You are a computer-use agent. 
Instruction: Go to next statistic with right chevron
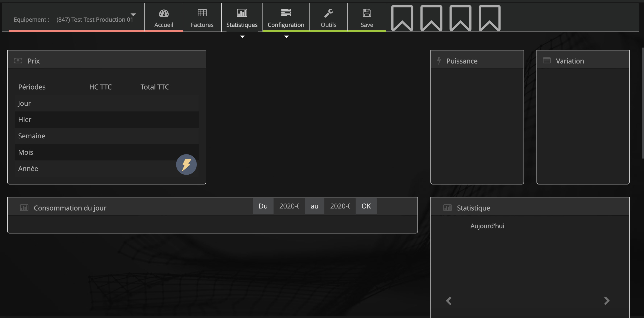(607, 300)
